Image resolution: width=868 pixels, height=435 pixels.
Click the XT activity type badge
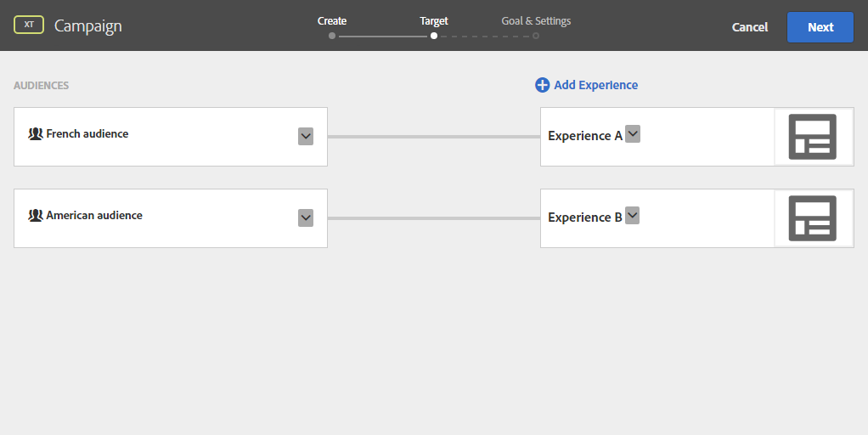point(29,25)
